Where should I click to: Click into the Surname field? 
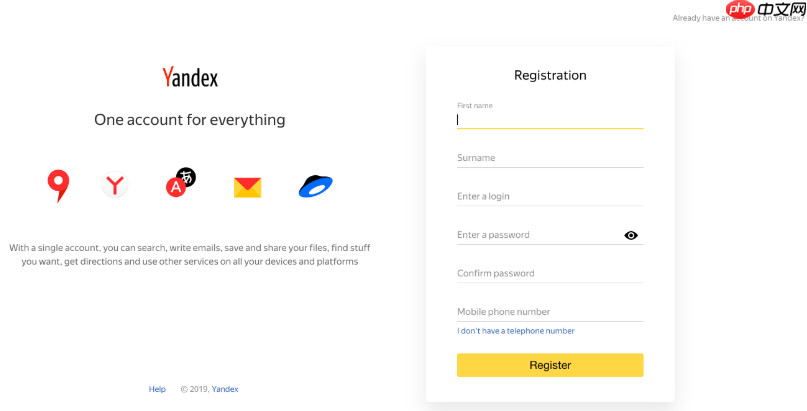pos(549,158)
